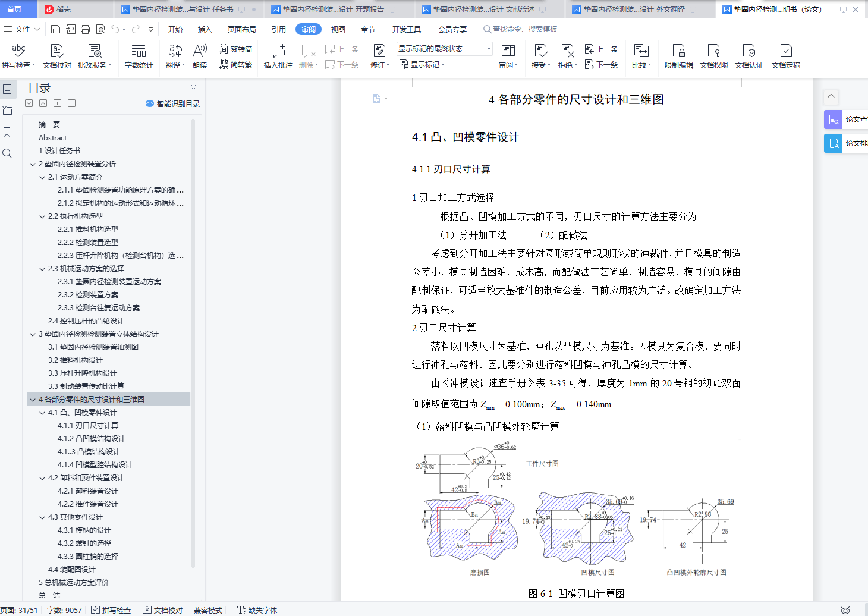Click the undo arrow
This screenshot has height=616, width=868.
(115, 29)
